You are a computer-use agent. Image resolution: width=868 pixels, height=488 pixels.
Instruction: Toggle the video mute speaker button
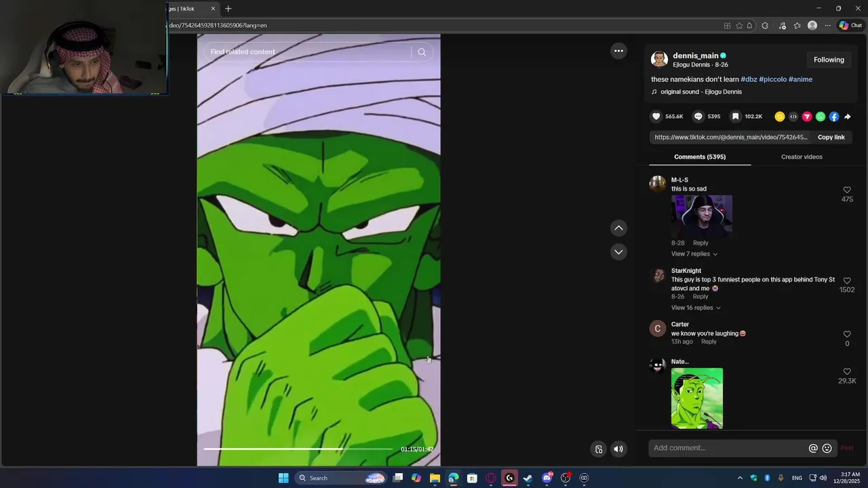pos(618,449)
